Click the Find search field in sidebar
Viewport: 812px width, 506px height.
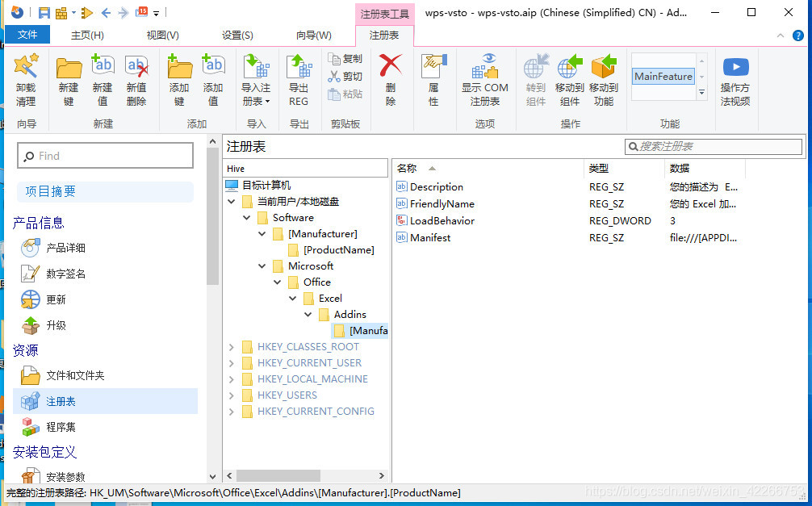point(106,156)
